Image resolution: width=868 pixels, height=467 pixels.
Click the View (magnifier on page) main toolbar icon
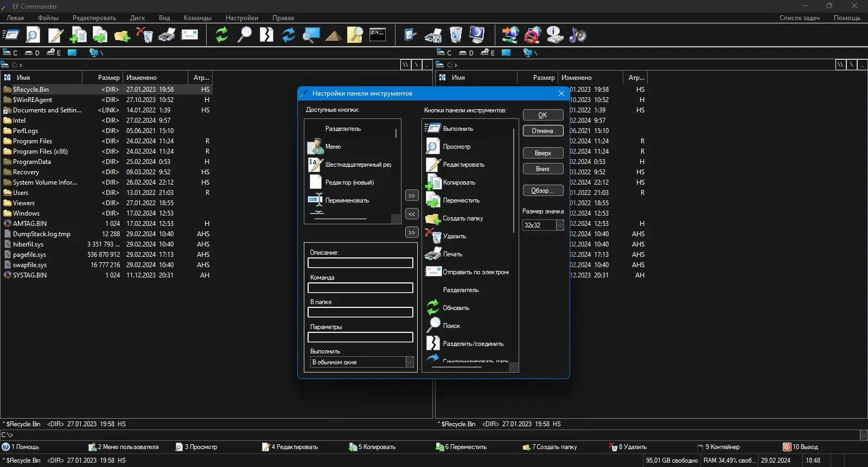[x=33, y=35]
